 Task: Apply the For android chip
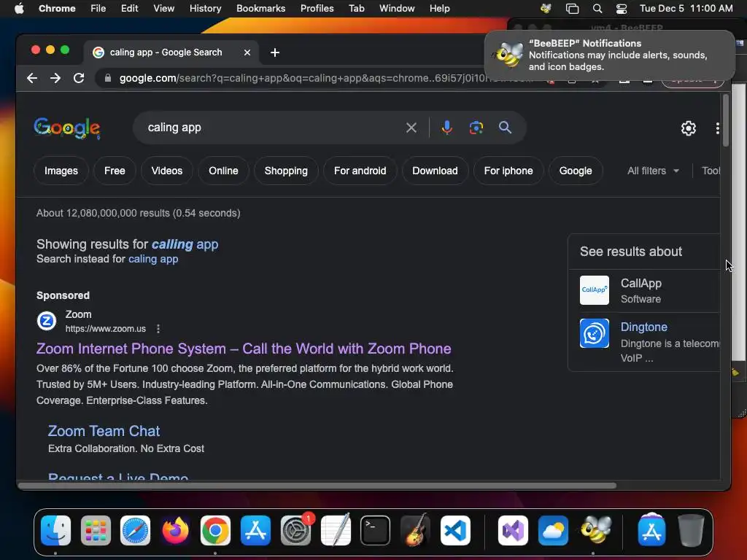pos(360,171)
